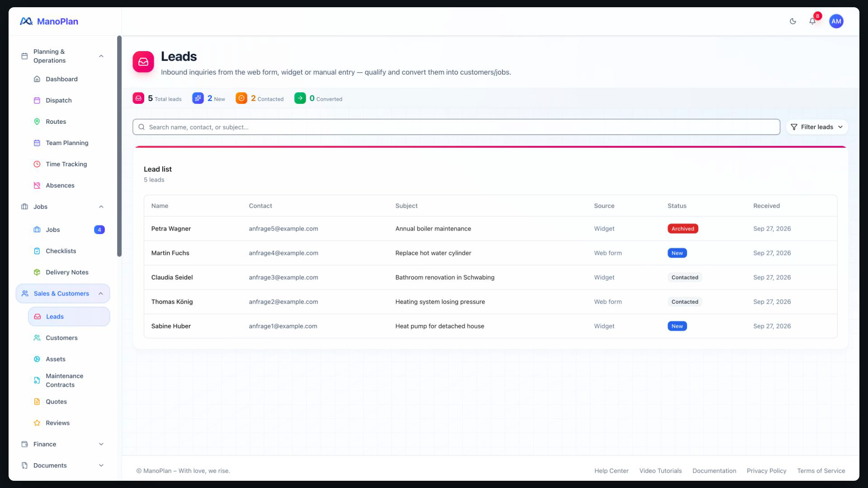The image size is (868, 488).
Task: Collapse the Planning & Operations section
Action: [101, 56]
